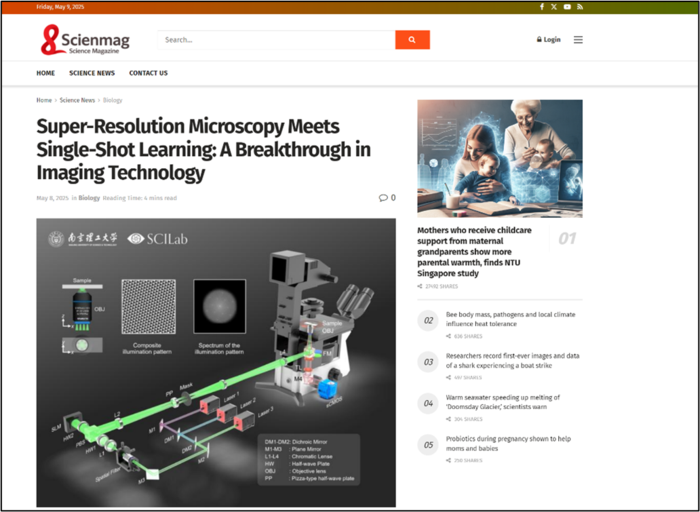Open the Facebook social icon in top bar

542,7
